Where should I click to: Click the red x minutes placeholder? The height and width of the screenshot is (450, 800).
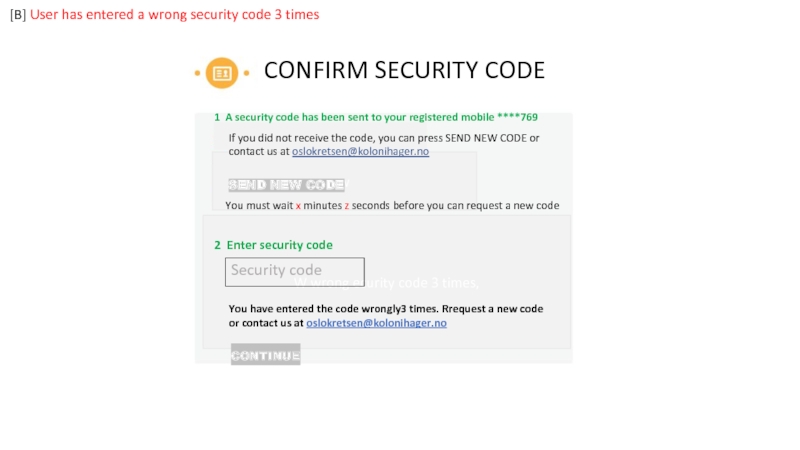click(298, 206)
